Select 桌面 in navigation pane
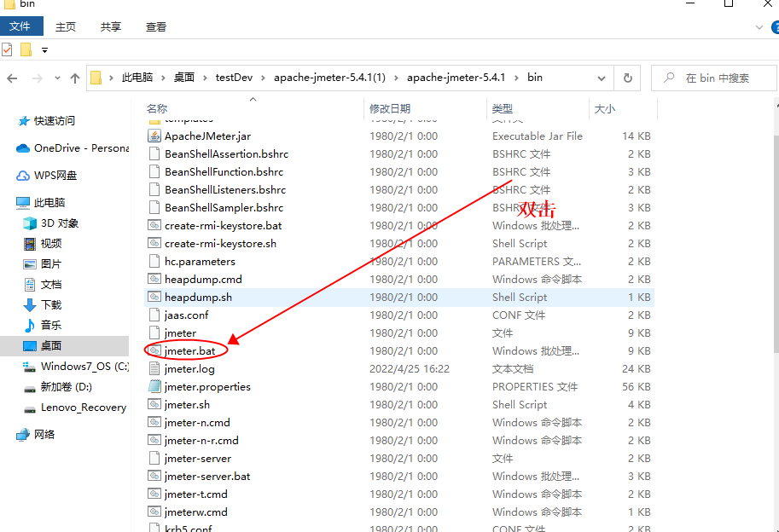Viewport: 779px width, 532px height. pyautogui.click(x=64, y=346)
